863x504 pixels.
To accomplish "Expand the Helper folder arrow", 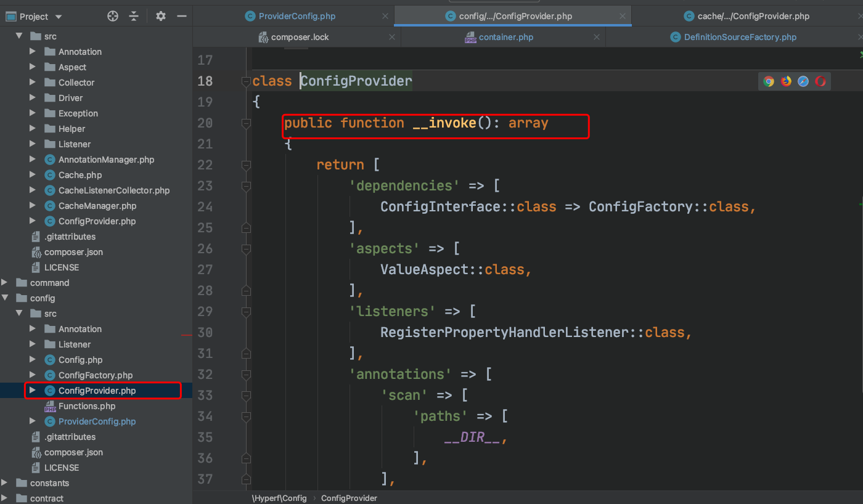I will point(33,129).
